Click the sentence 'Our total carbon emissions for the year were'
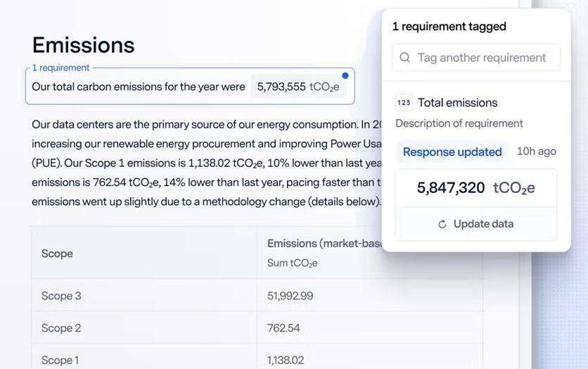The height and width of the screenshot is (369, 588). pos(139,87)
